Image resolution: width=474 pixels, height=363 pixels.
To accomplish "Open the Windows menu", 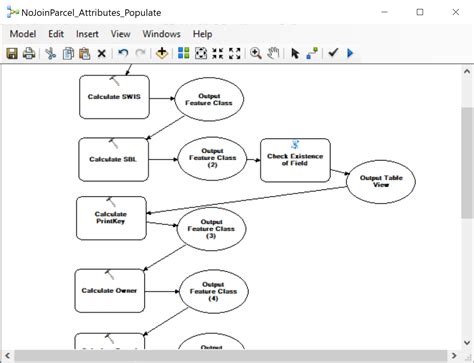I will pyautogui.click(x=161, y=34).
